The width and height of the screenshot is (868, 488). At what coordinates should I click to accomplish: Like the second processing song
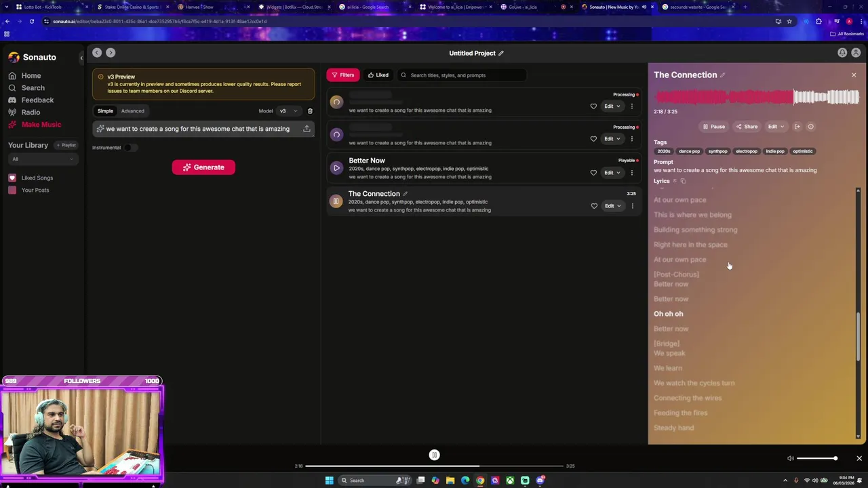593,139
